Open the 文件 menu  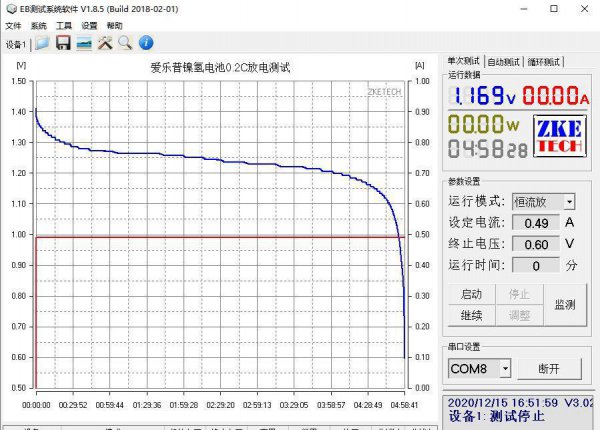tap(13, 25)
